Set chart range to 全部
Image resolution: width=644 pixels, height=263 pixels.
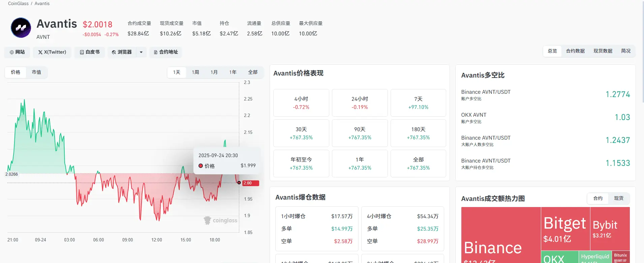click(x=253, y=72)
